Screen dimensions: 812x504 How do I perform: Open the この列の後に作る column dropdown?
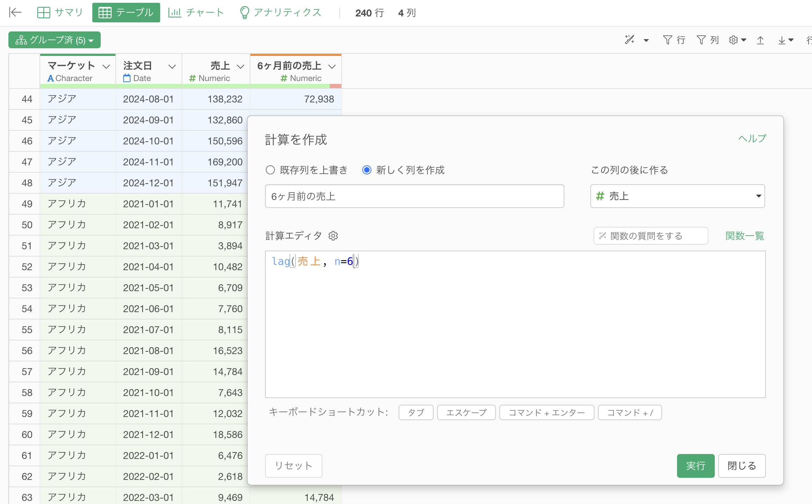click(x=677, y=196)
